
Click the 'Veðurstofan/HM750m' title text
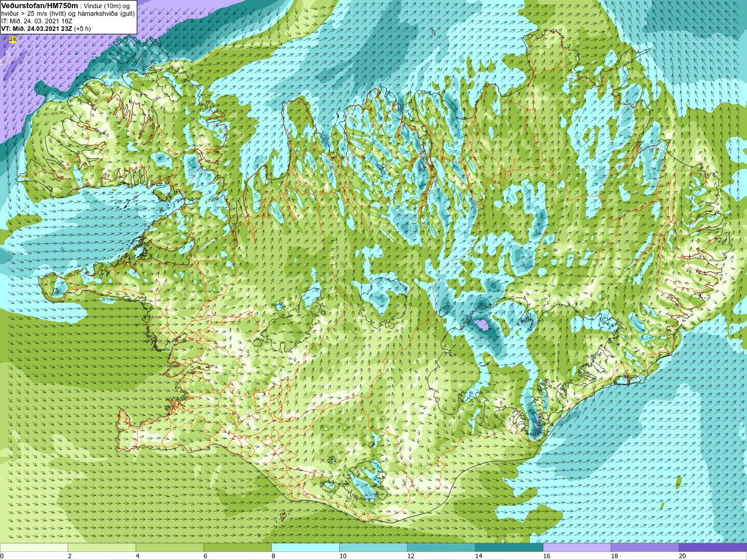point(39,5)
